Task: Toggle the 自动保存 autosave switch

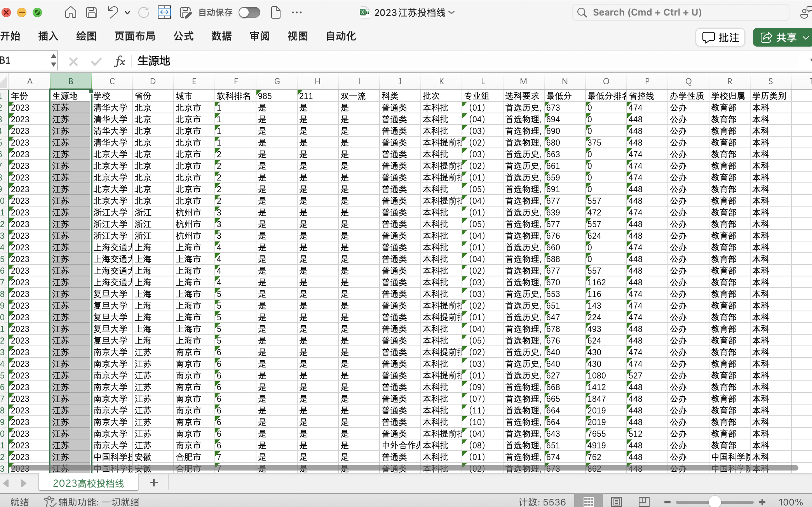Action: tap(249, 12)
